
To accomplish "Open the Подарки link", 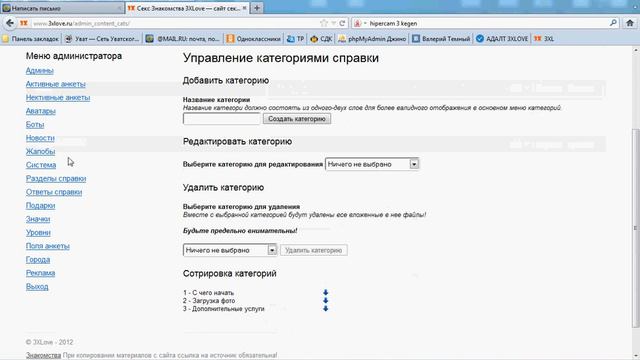I will coord(40,205).
